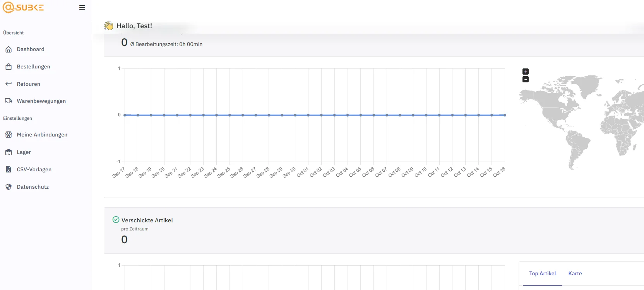644x290 pixels.
Task: Open the CSV-Vorlagen link
Action: tap(34, 169)
